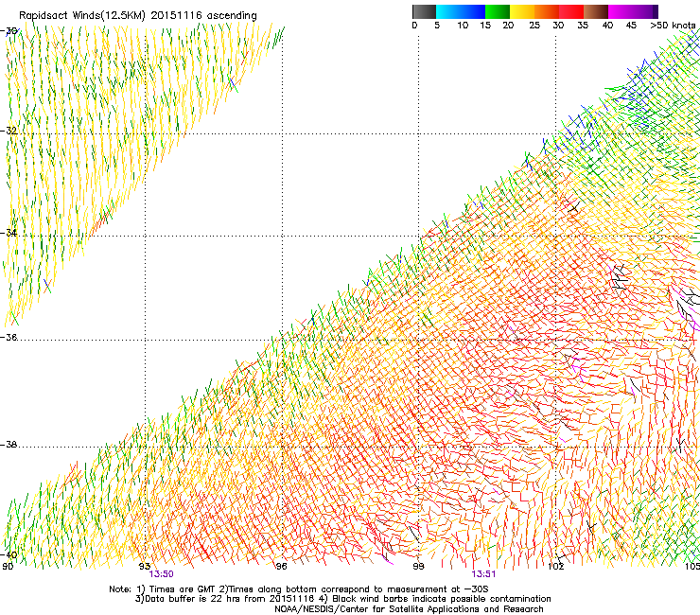Click the yellow 20-25 knots legend segment
The height and width of the screenshot is (615, 700).
tap(522, 11)
